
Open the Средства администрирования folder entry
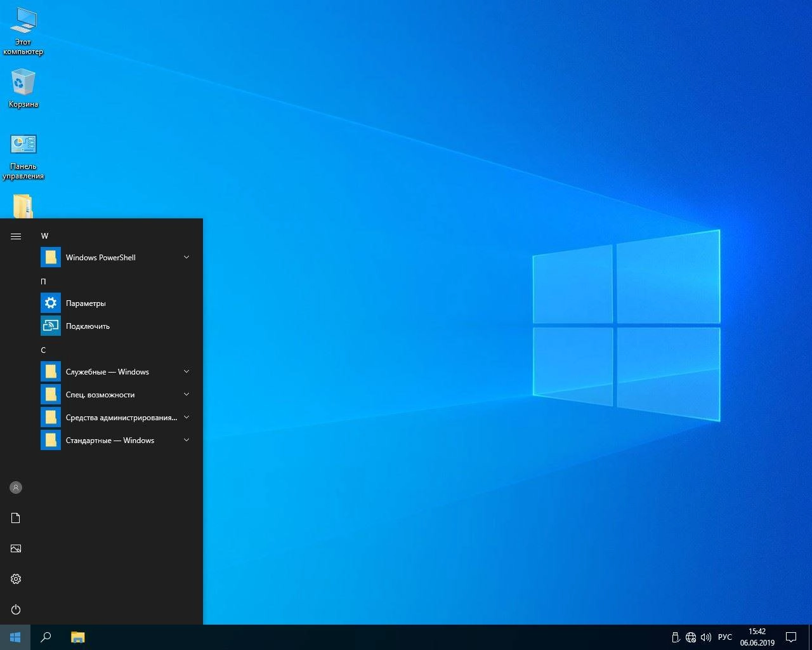(117, 418)
